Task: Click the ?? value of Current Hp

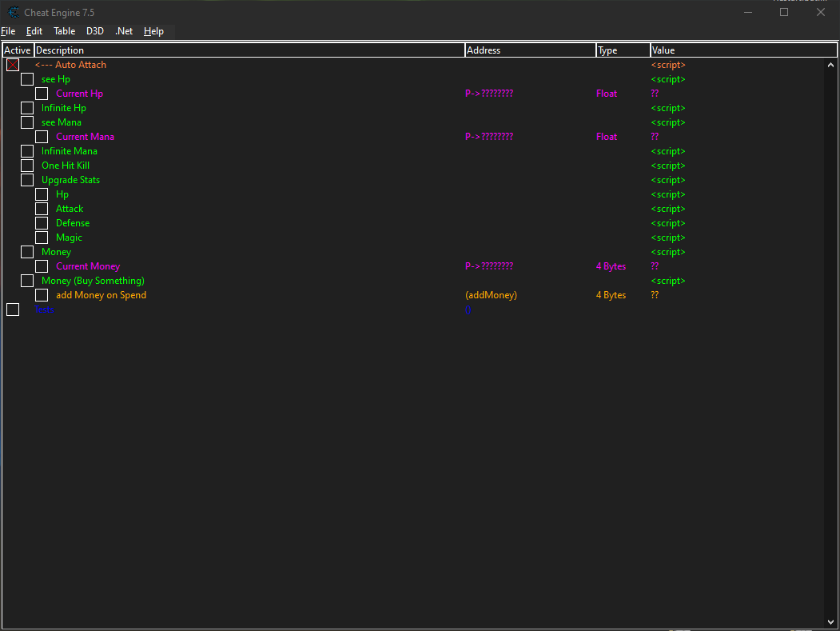Action: click(x=655, y=94)
